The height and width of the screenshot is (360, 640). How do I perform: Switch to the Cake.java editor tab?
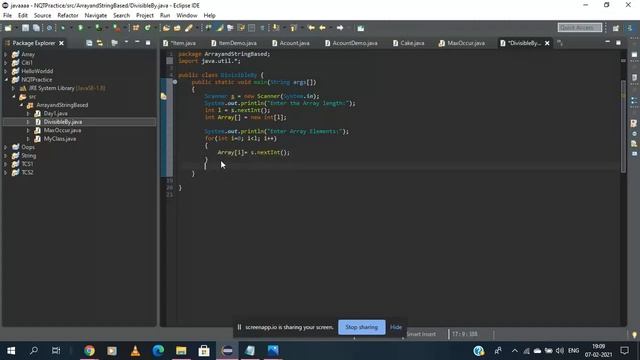pos(409,43)
